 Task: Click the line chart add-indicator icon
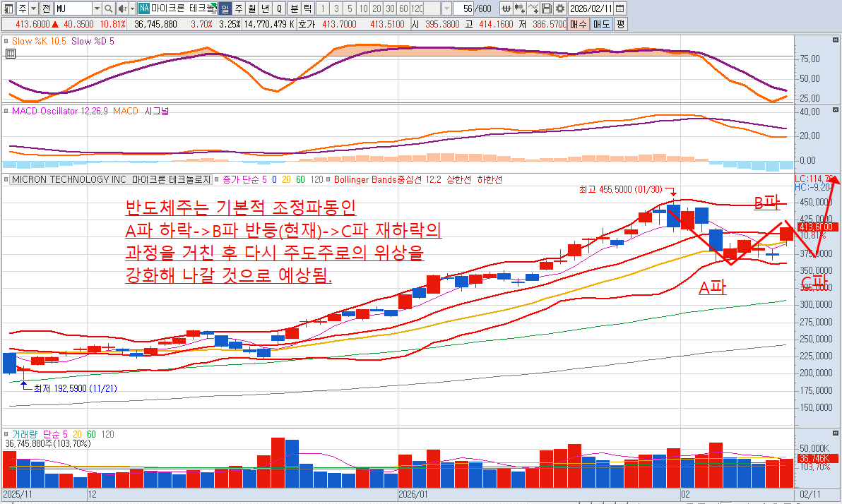point(534,8)
